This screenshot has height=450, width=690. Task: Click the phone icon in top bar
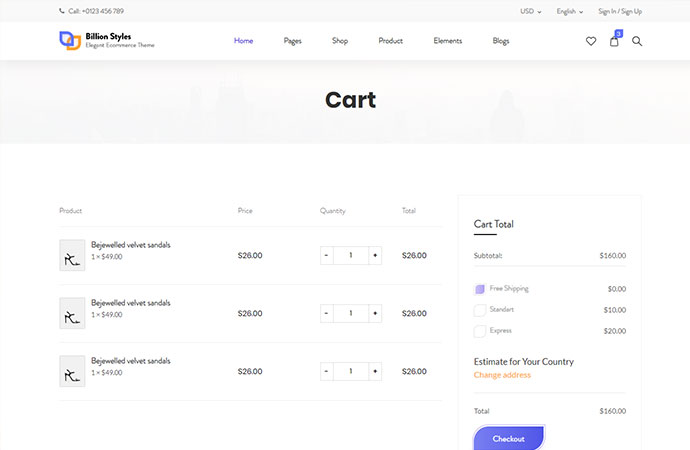(x=62, y=11)
